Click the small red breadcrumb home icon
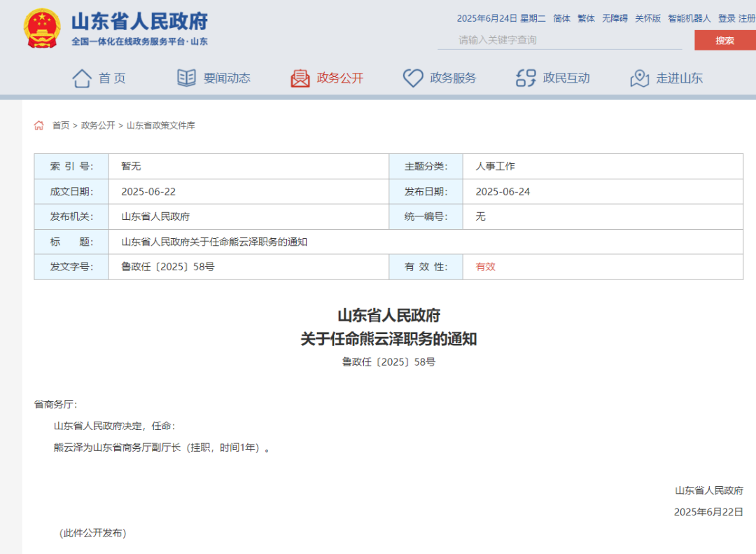The image size is (756, 554). (39, 125)
